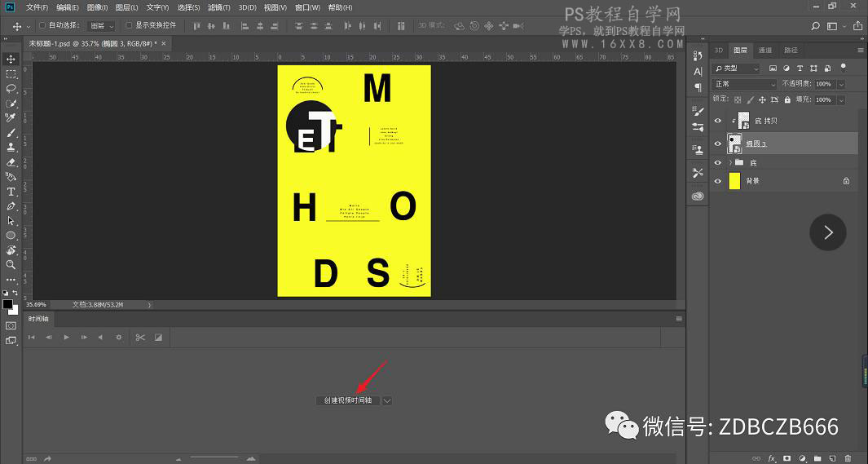Click the timeline transition icon

click(x=158, y=338)
